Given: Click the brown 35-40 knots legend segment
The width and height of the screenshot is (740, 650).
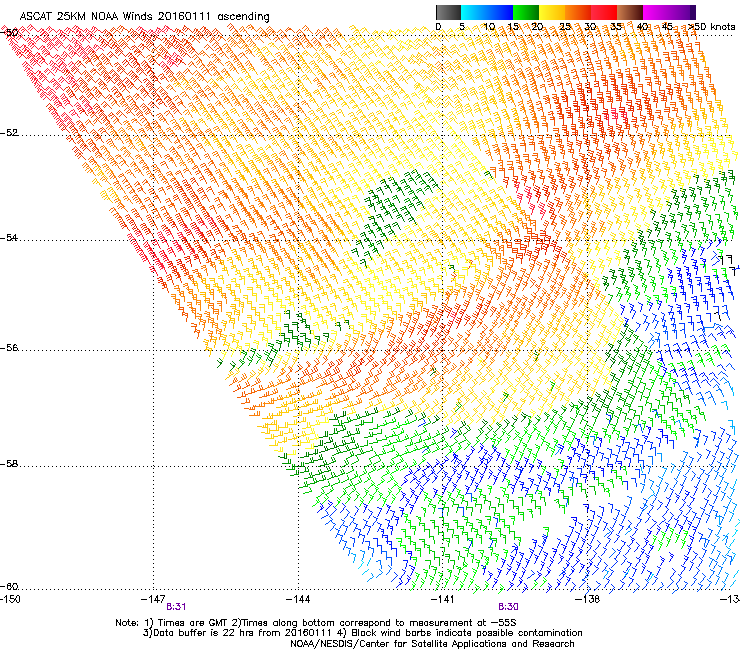Looking at the screenshot, I should coord(630,12).
